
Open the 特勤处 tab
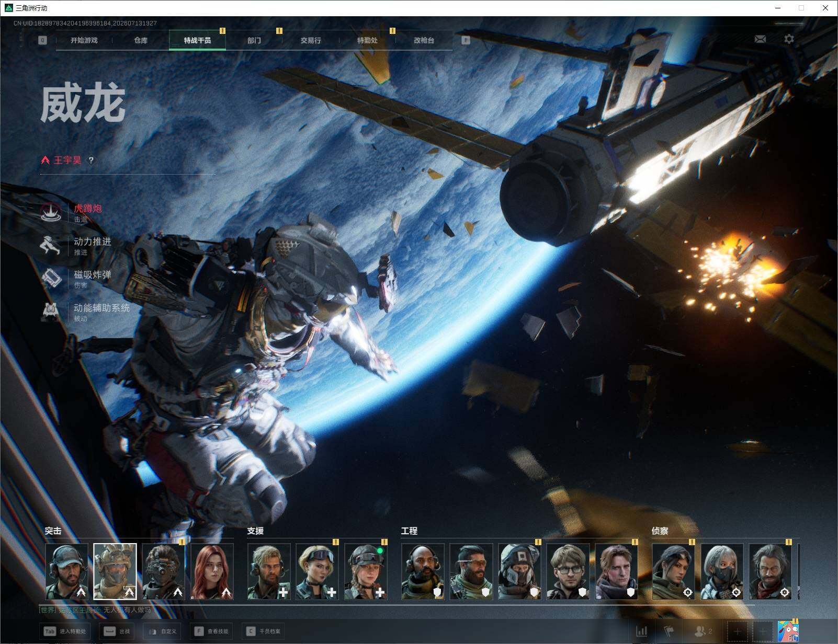367,40
